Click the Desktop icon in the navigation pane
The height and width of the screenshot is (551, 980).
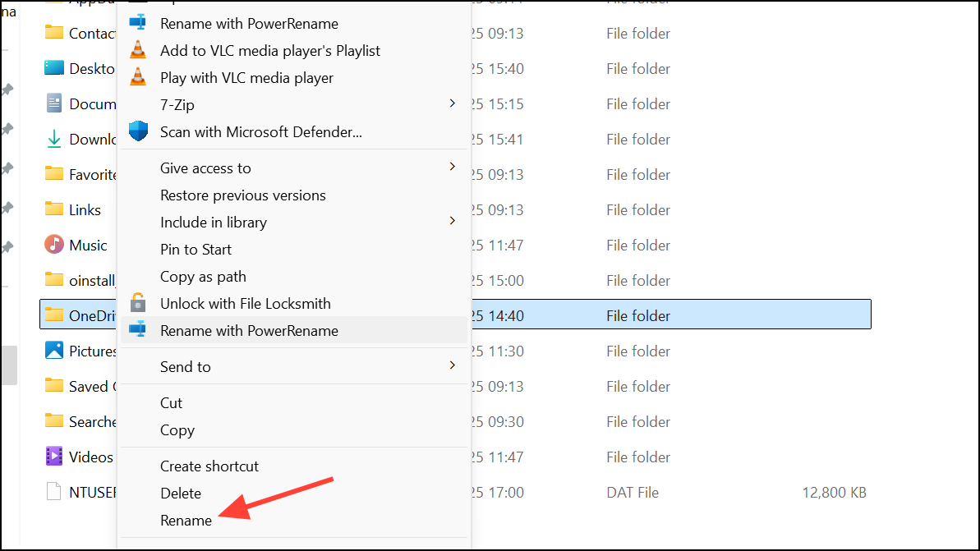(x=54, y=68)
